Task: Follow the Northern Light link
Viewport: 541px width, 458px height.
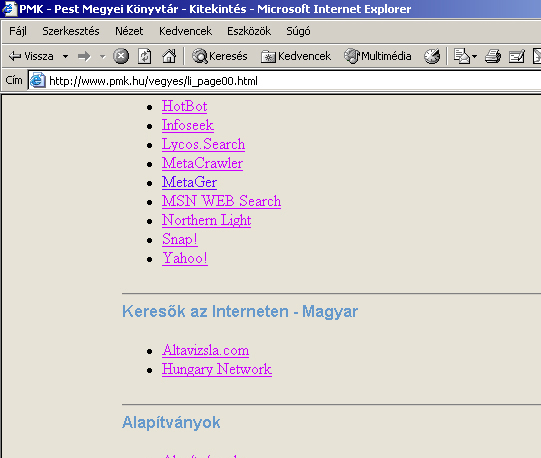Action: point(206,220)
